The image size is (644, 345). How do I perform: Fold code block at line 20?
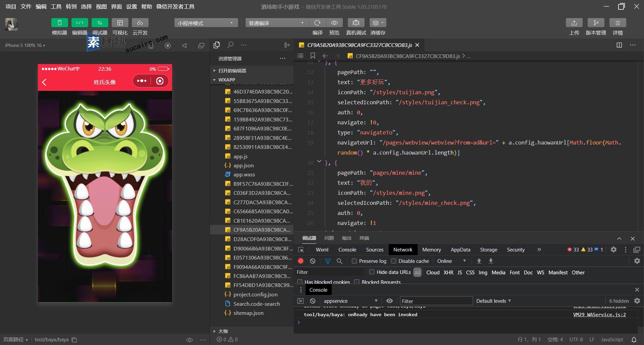click(x=319, y=162)
